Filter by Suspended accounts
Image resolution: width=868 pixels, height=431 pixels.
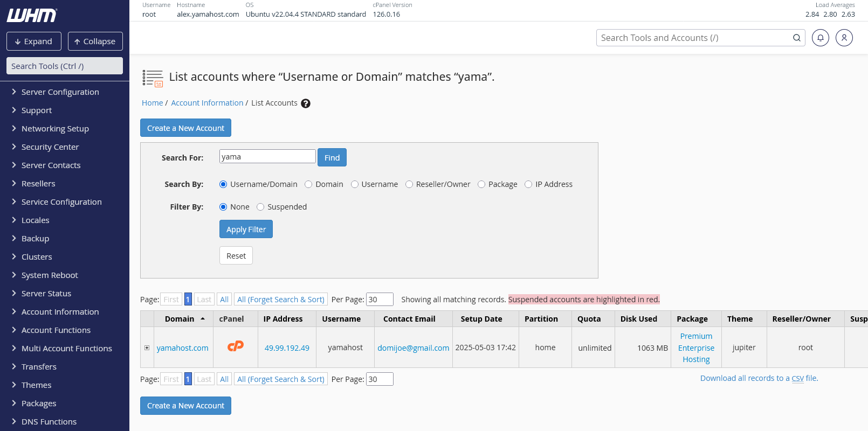point(260,207)
